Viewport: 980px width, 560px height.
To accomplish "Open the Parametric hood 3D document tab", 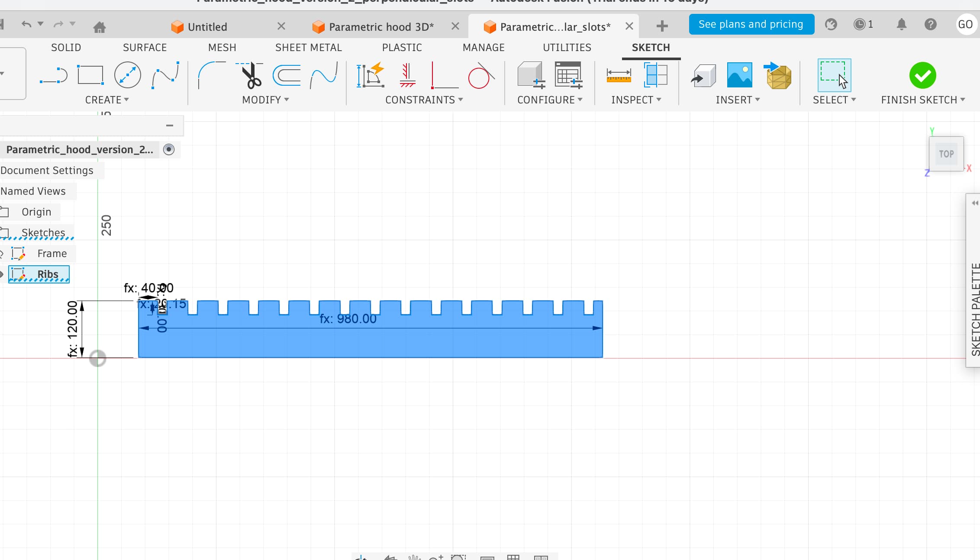I will (381, 27).
